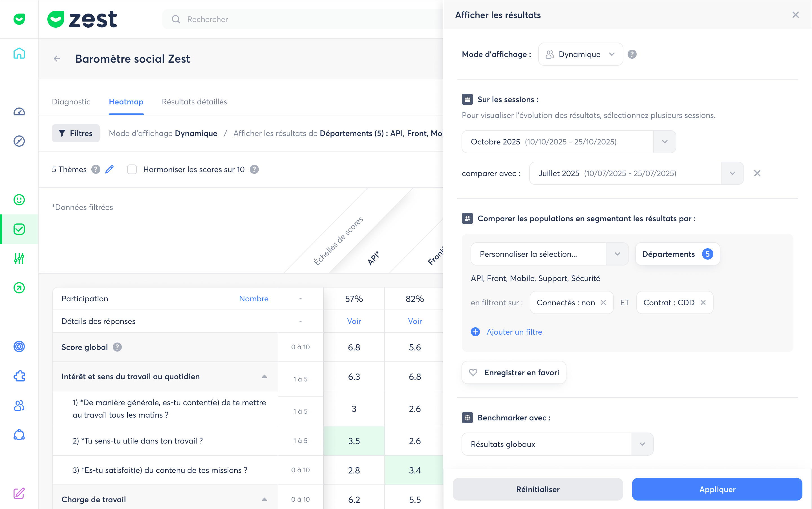Click the Ajouter un filtre link

pyautogui.click(x=514, y=332)
